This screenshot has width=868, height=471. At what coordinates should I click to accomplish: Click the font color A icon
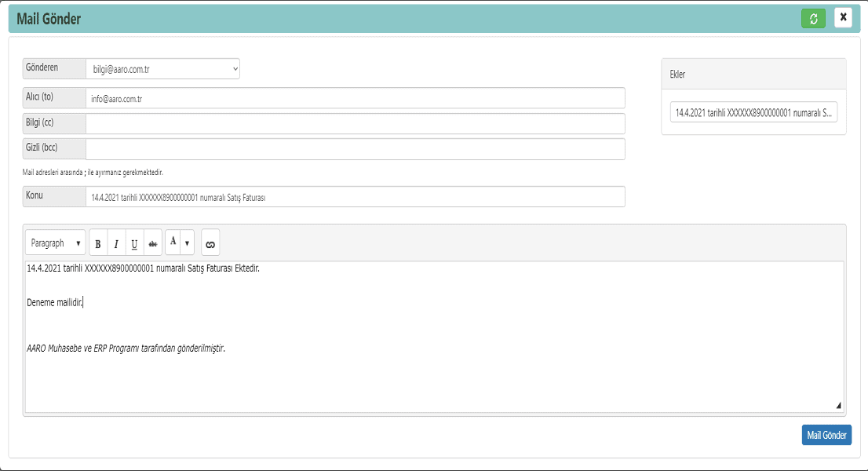173,243
